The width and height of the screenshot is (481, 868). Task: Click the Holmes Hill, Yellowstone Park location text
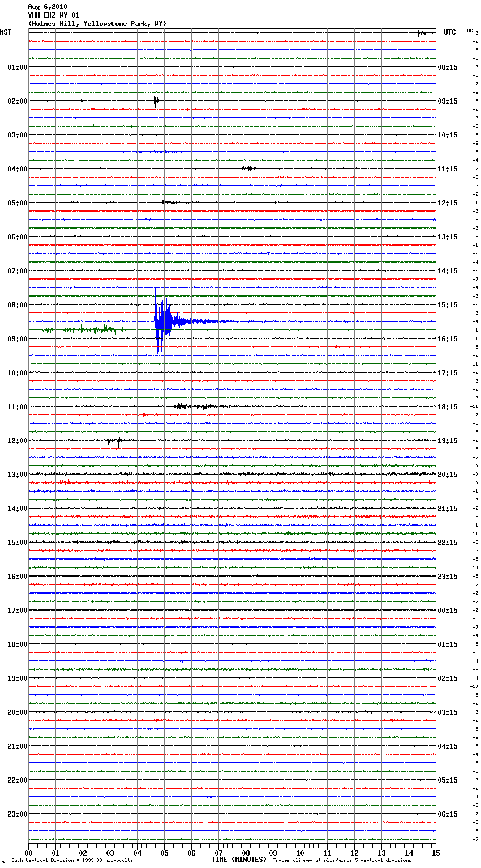(x=97, y=24)
